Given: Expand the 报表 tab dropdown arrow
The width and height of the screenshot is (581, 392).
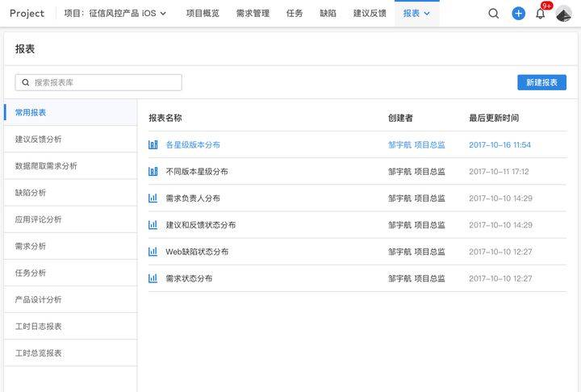Looking at the screenshot, I should [x=427, y=14].
